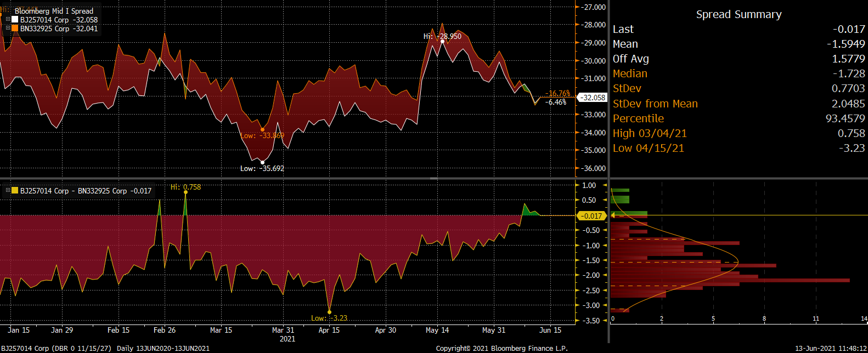Click the Feb 26 date axis label
The image size is (868, 353).
(165, 330)
